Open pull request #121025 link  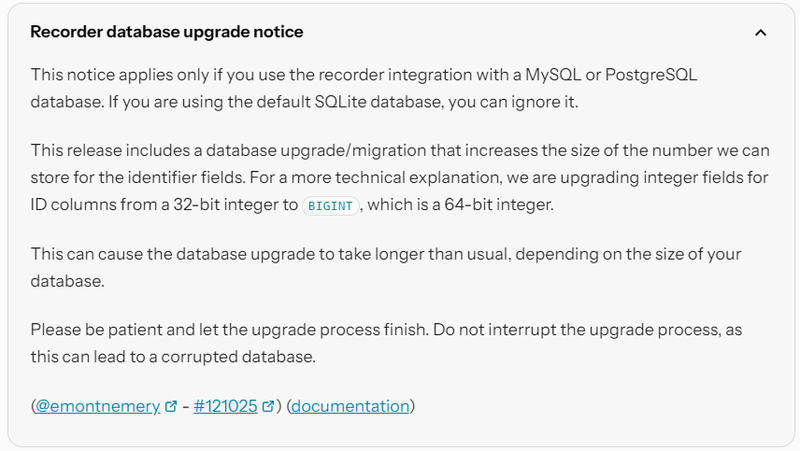(226, 406)
